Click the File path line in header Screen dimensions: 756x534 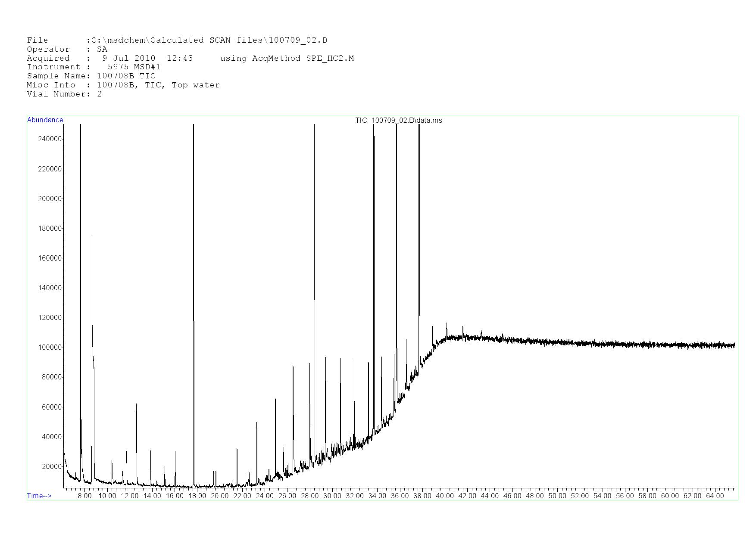point(177,40)
